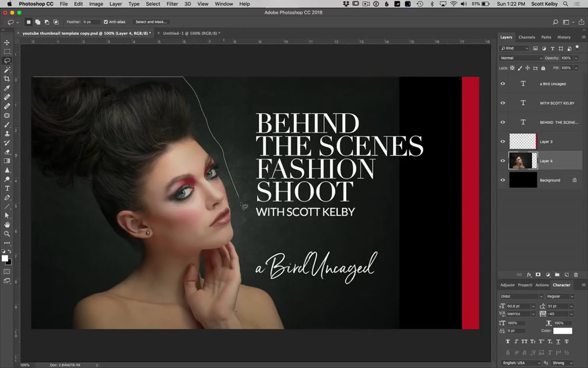Open the layer Kind filter dropdown

[514, 49]
